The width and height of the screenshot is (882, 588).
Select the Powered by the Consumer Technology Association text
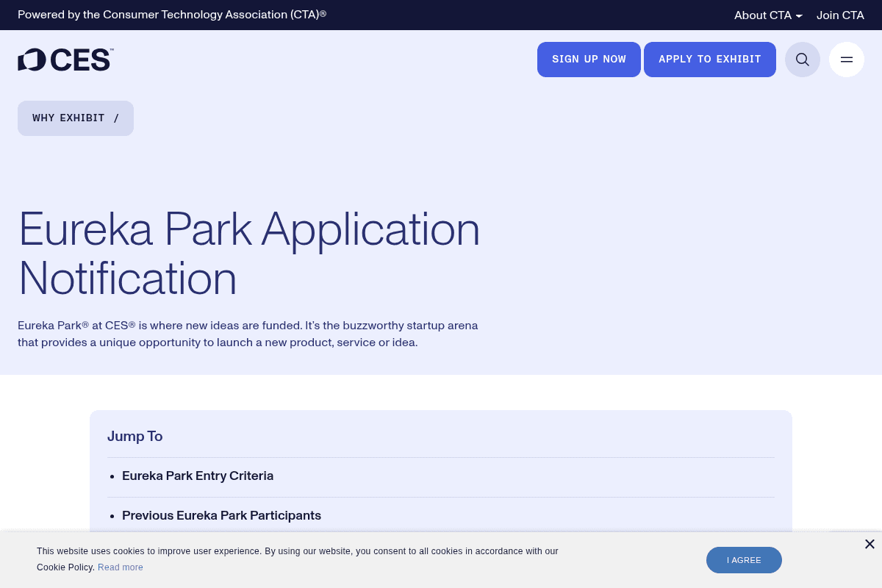172,15
